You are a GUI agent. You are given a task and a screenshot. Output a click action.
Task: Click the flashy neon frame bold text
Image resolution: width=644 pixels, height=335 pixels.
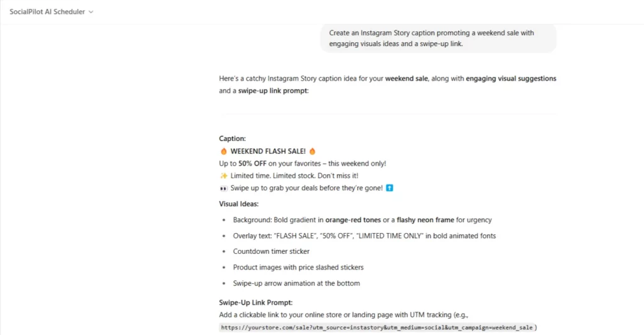pos(426,220)
